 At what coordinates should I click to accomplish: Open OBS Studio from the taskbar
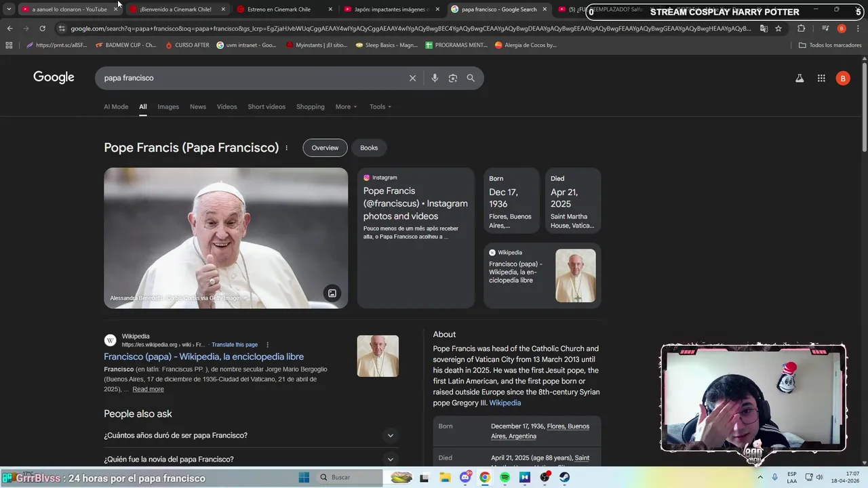[x=545, y=477]
